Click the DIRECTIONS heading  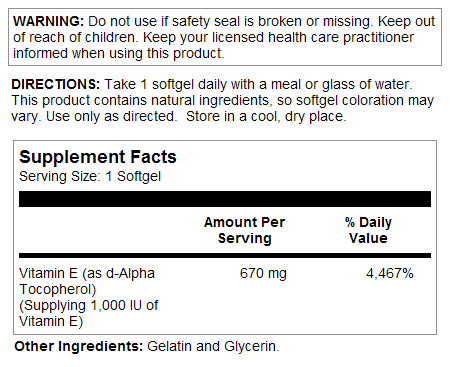(x=56, y=84)
